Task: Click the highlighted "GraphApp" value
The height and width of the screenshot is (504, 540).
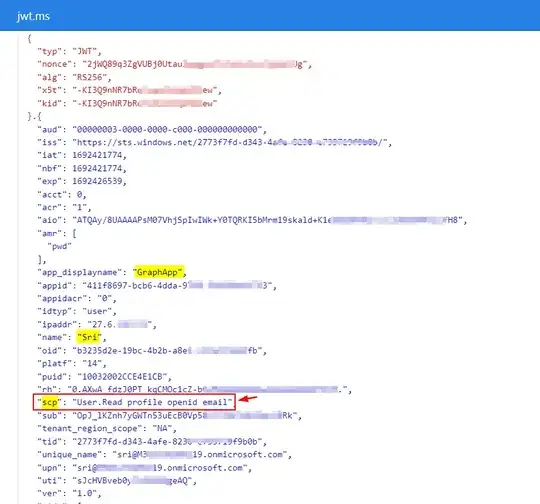Action: click(x=158, y=272)
